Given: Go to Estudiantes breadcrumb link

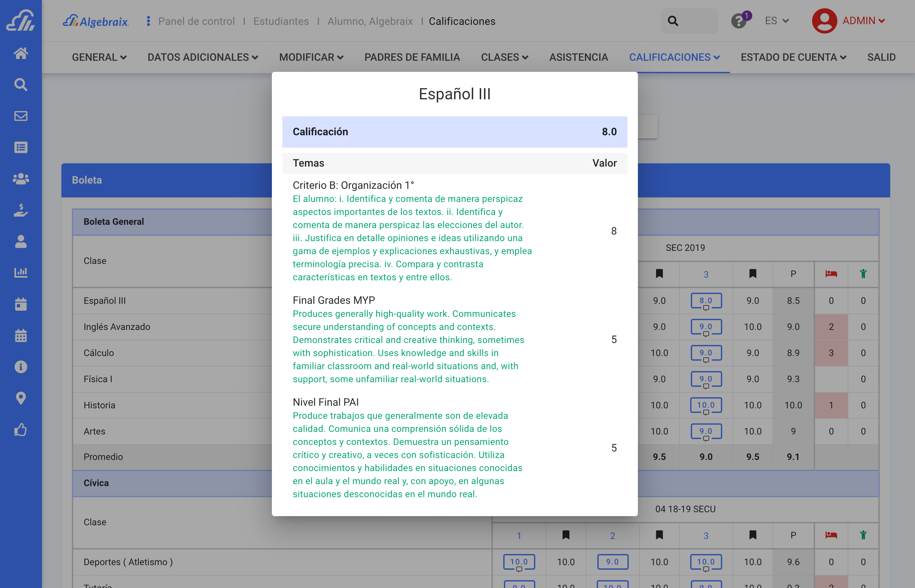Looking at the screenshot, I should coord(281,21).
